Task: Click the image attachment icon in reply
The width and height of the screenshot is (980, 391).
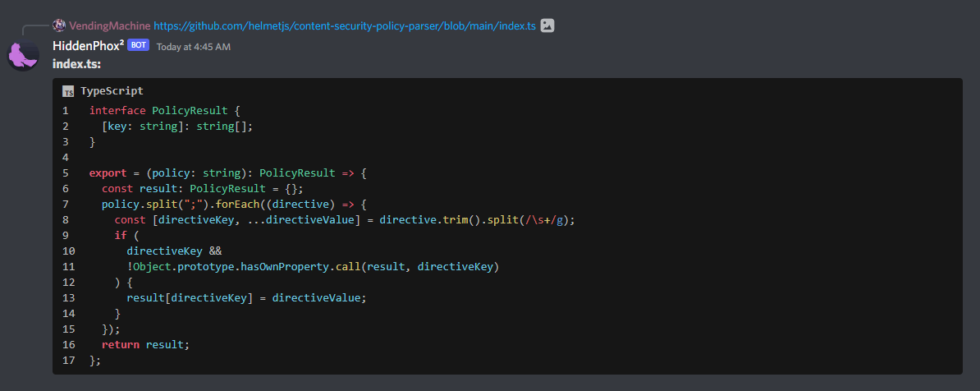Action: tap(547, 25)
